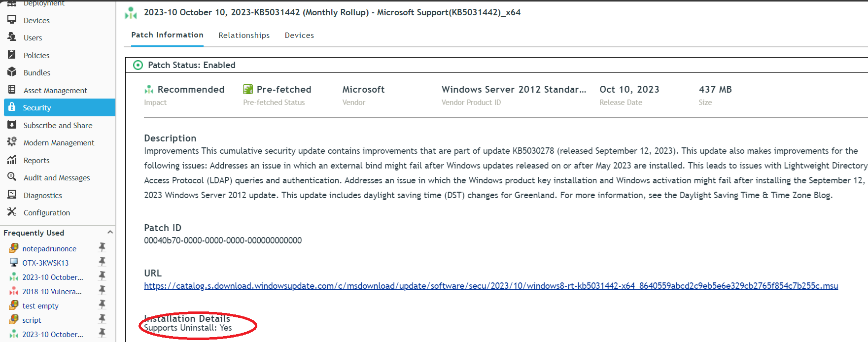868x342 pixels.
Task: Open the Windows Update catalog download link
Action: tap(490, 285)
